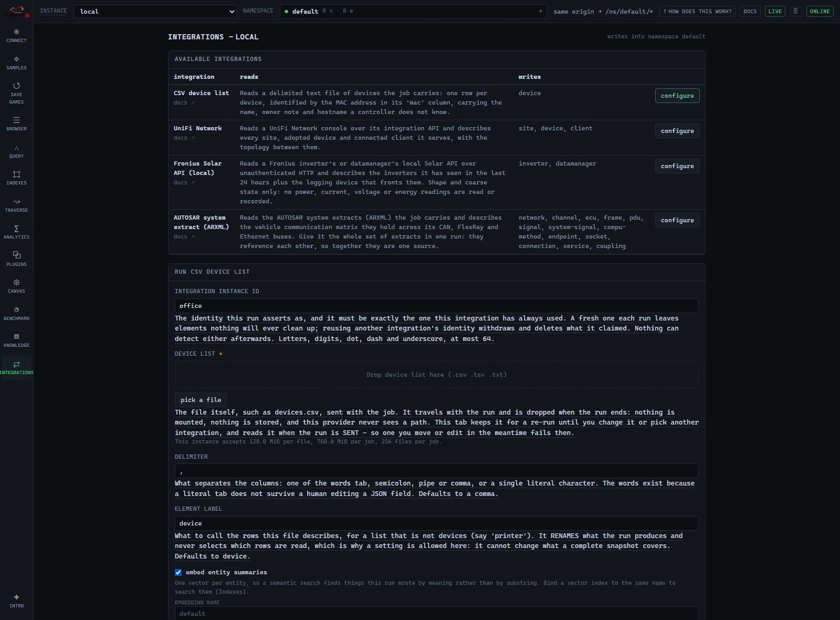This screenshot has width=840, height=620.
Task: Click the app logo in top-left corner
Action: (x=16, y=11)
